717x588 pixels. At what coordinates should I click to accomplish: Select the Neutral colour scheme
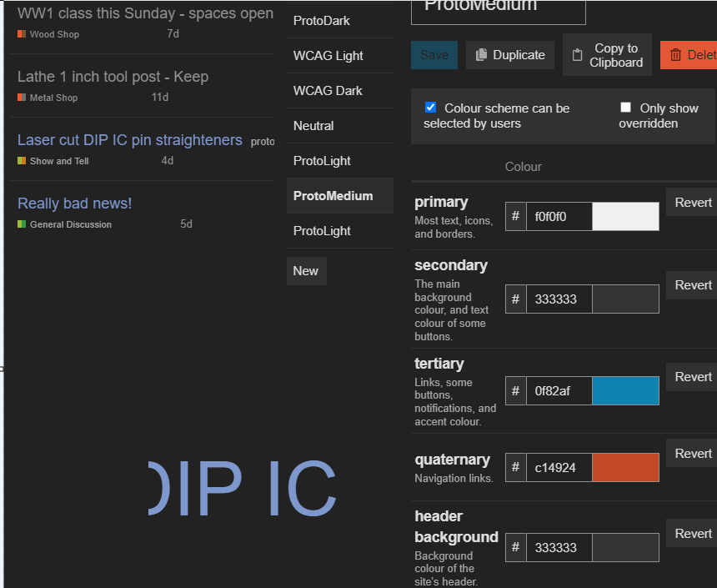pyautogui.click(x=340, y=125)
